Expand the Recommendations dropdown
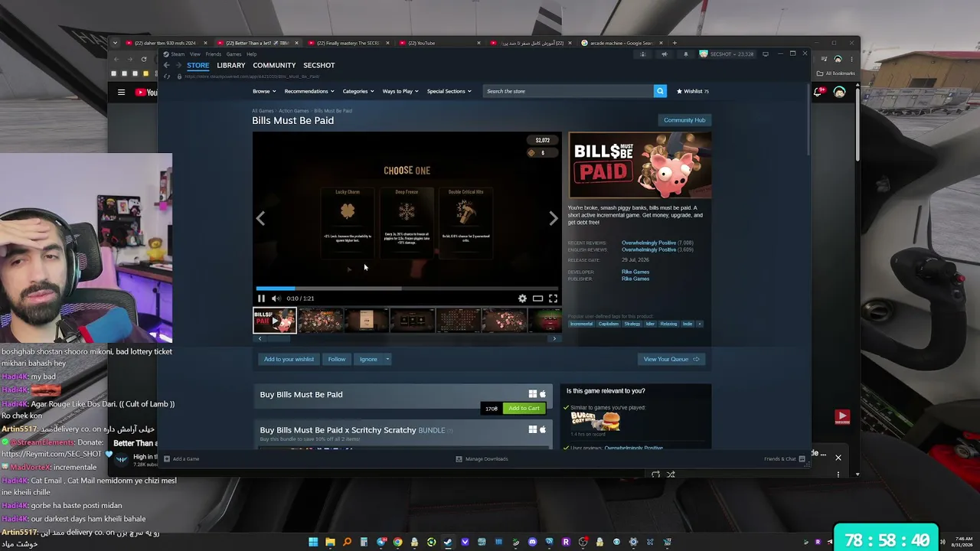This screenshot has height=551, width=980. 309,91
